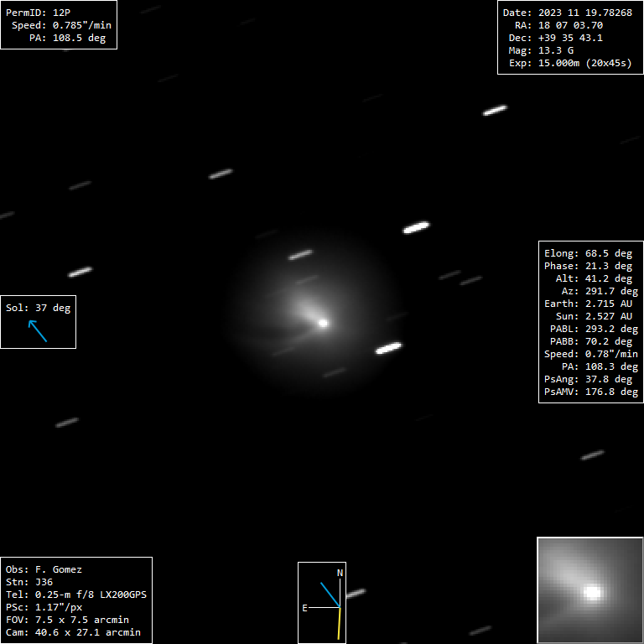Click the 'N' label on the compass

[340, 573]
